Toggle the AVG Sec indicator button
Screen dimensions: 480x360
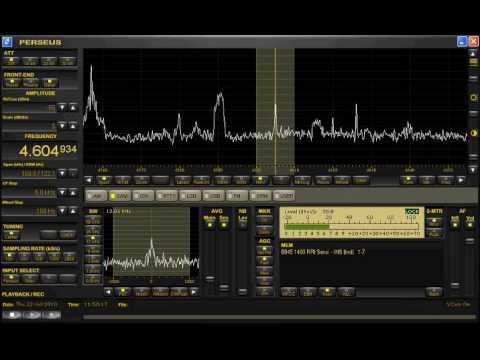pyautogui.click(x=224, y=225)
